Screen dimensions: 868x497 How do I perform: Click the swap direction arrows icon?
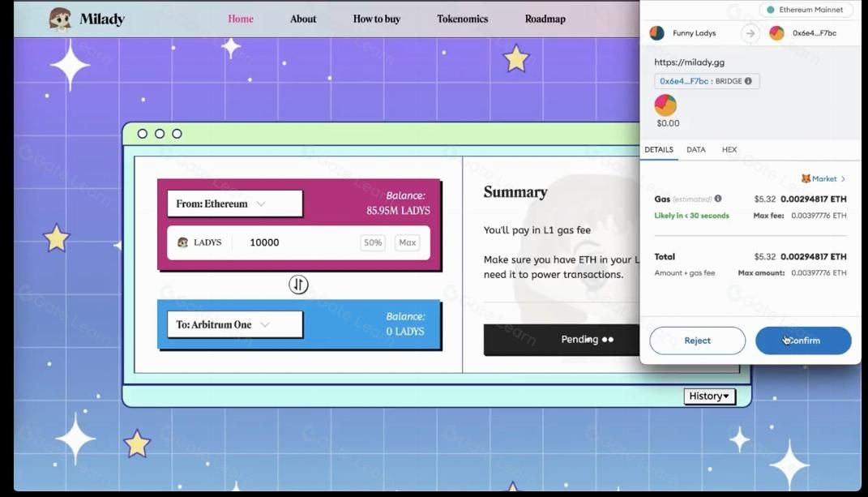tap(298, 285)
